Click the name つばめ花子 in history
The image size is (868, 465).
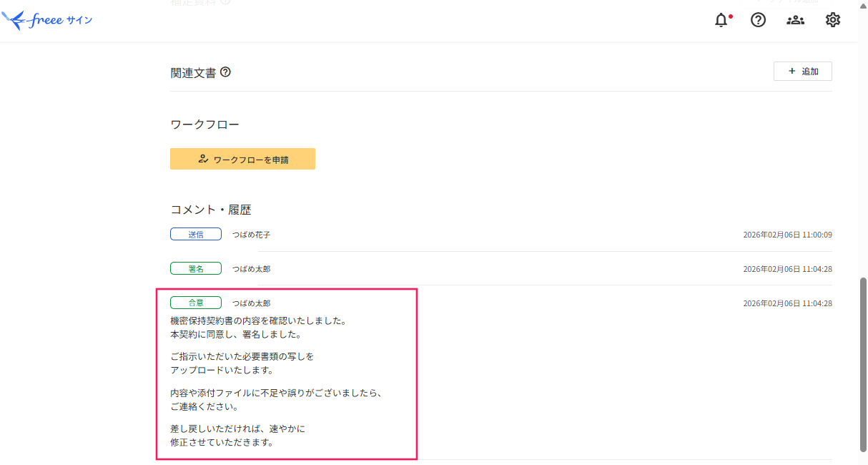pyautogui.click(x=251, y=235)
